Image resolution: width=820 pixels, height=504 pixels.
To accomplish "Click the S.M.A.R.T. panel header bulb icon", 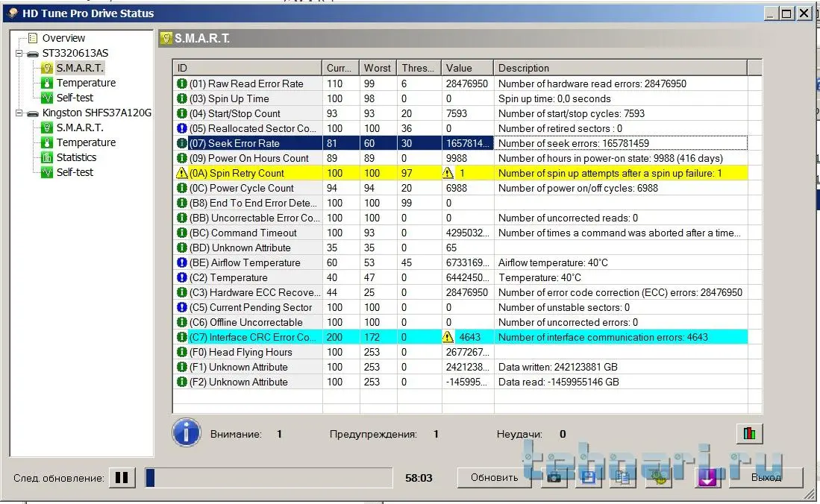I will 166,38.
